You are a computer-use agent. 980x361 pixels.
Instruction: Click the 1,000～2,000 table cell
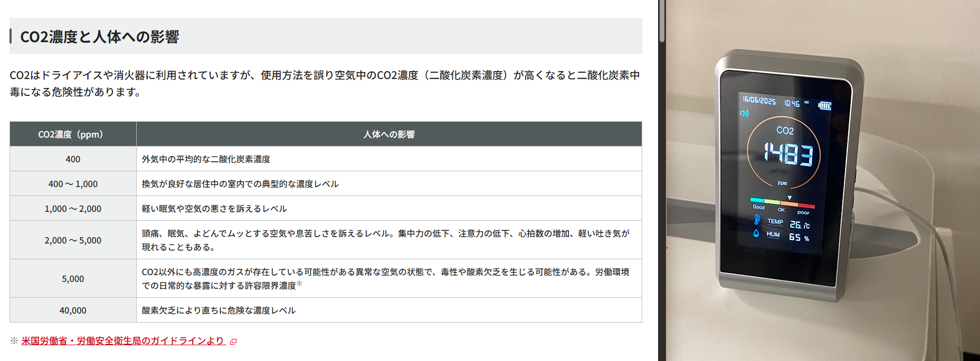[x=73, y=209]
